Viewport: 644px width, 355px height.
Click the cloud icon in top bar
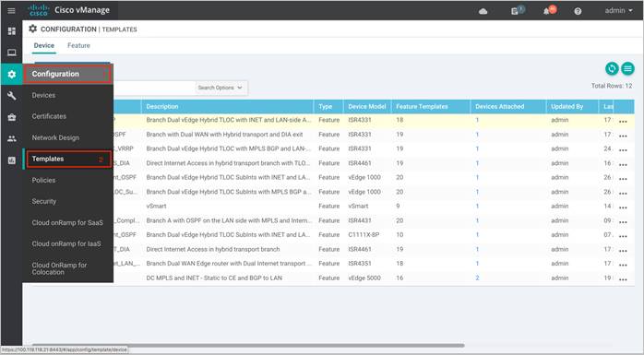[x=483, y=11]
